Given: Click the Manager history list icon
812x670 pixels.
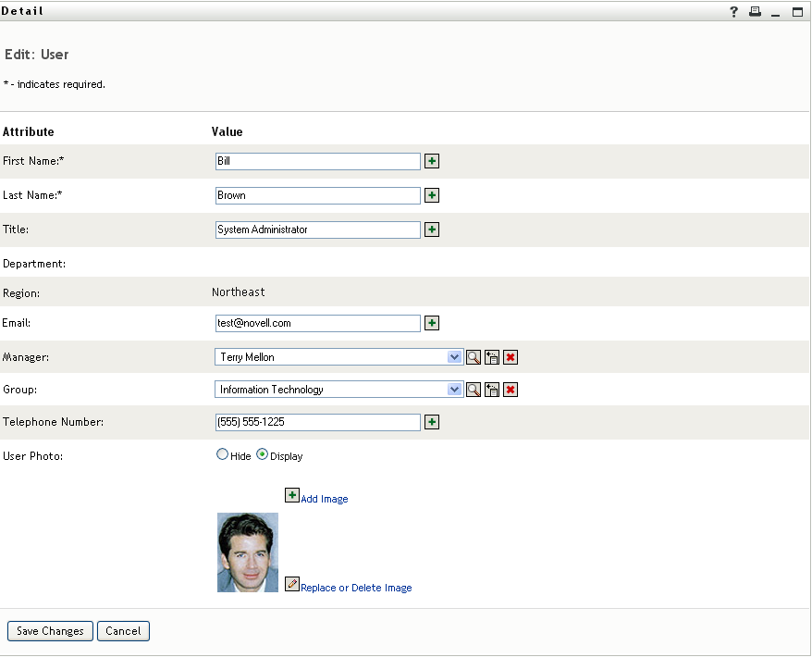Looking at the screenshot, I should pyautogui.click(x=492, y=357).
